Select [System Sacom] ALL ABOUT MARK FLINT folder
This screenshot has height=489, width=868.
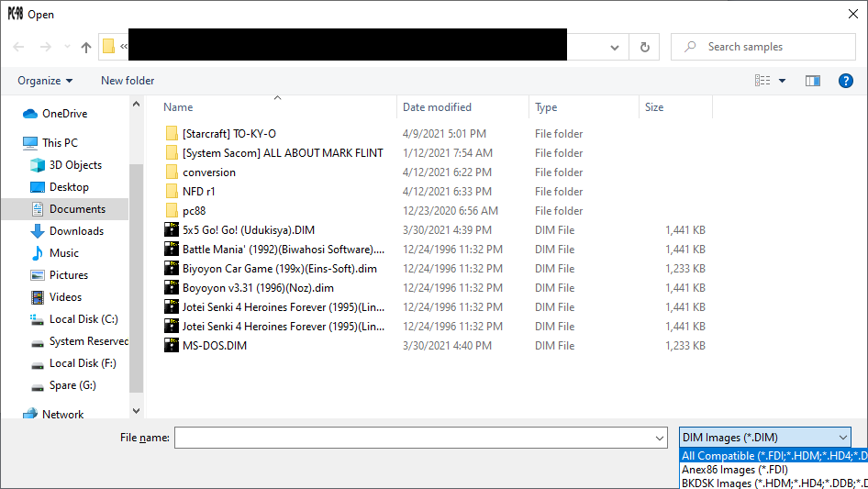pyautogui.click(x=283, y=153)
